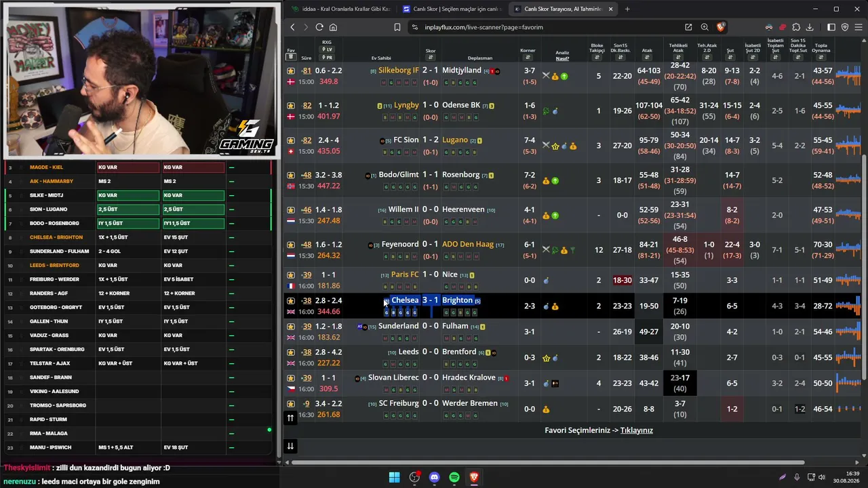
Task: Go back in browser history
Action: pos(292,27)
